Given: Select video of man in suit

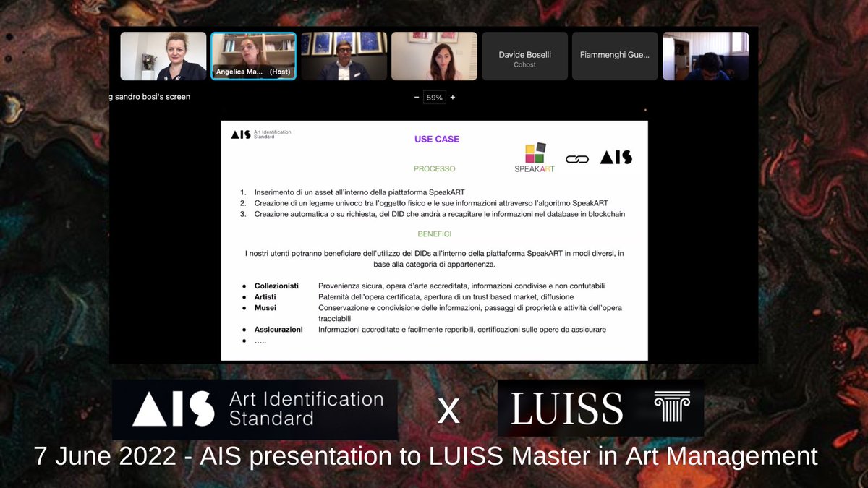Looking at the screenshot, I should [x=344, y=56].
